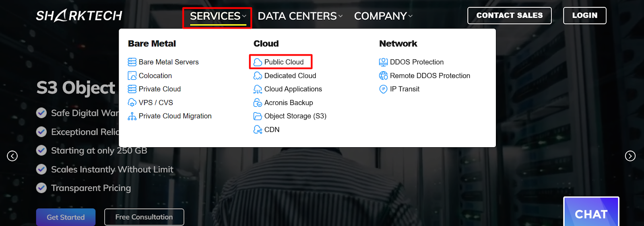Open DDOS Protection link

pyautogui.click(x=417, y=62)
